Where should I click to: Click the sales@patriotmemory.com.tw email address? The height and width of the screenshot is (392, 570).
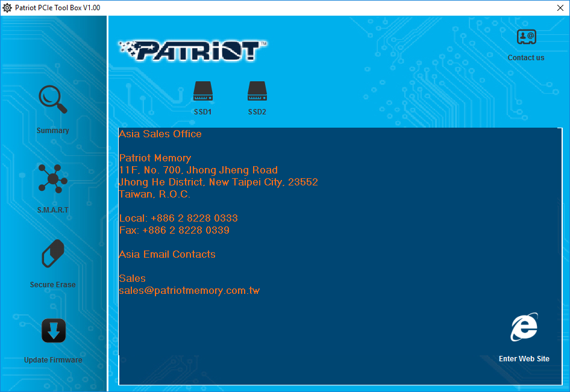[x=189, y=291]
